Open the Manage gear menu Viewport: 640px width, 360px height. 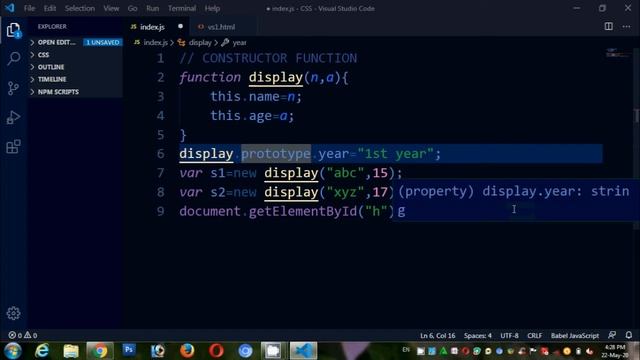pyautogui.click(x=13, y=313)
